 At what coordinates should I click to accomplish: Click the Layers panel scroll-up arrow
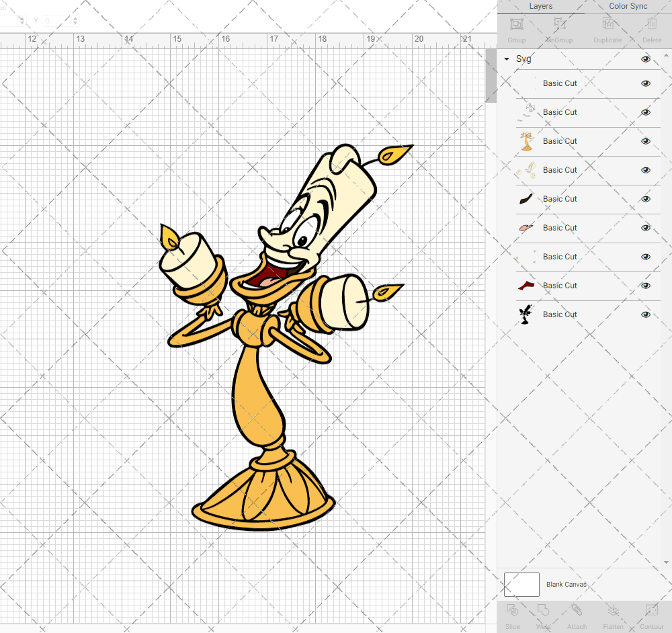(665, 56)
